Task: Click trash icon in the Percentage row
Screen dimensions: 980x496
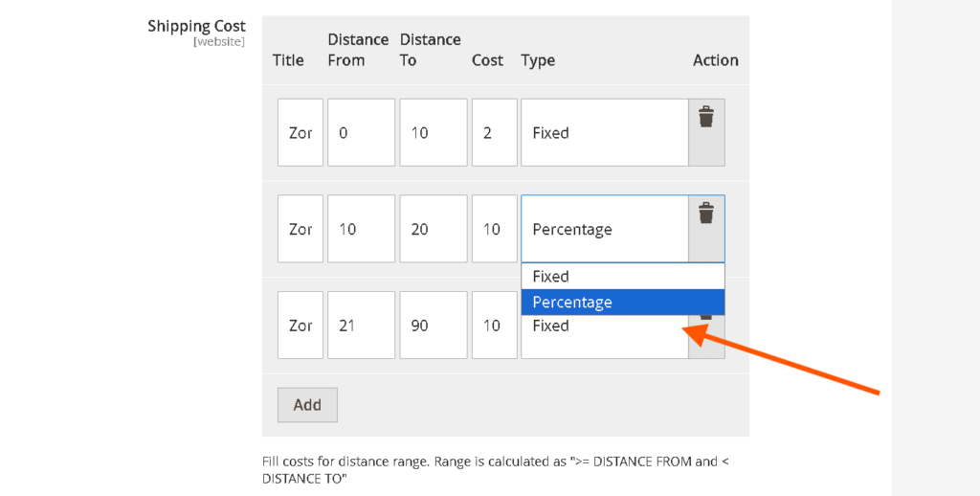Action: pyautogui.click(x=706, y=214)
